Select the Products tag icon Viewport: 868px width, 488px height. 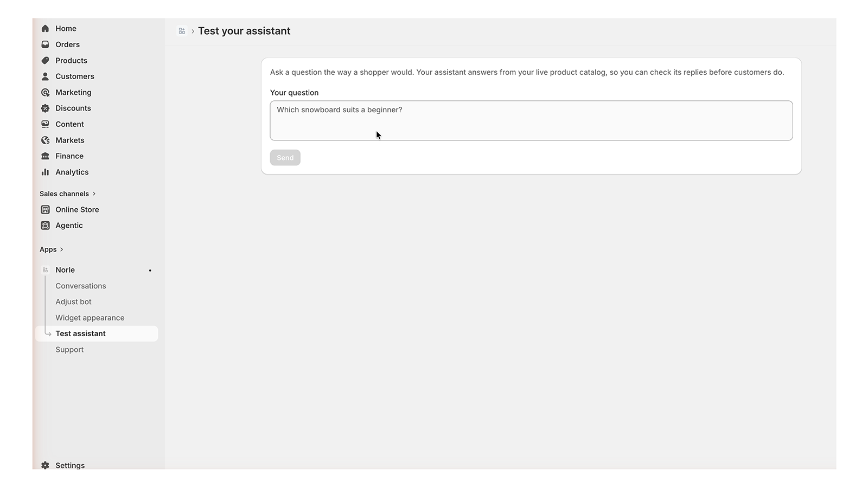(45, 60)
